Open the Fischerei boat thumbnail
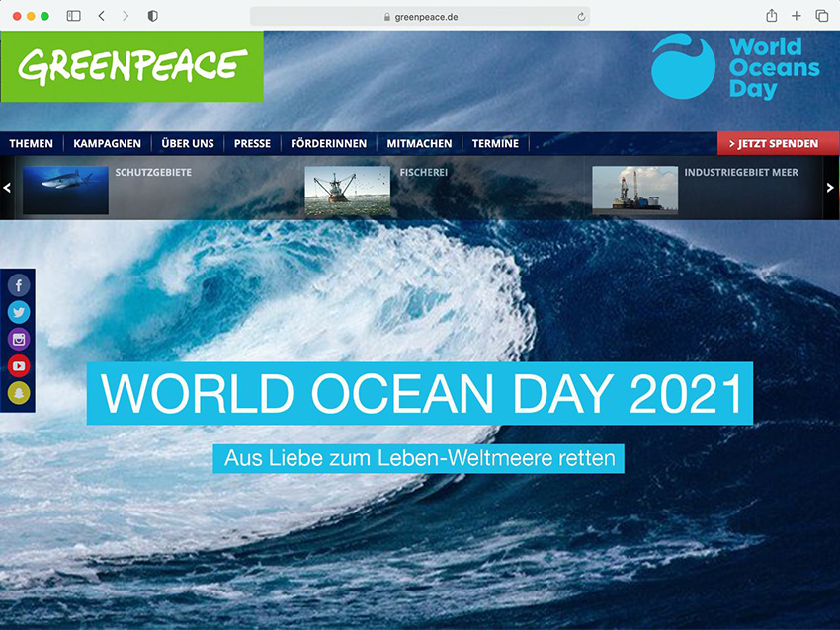 pos(347,190)
